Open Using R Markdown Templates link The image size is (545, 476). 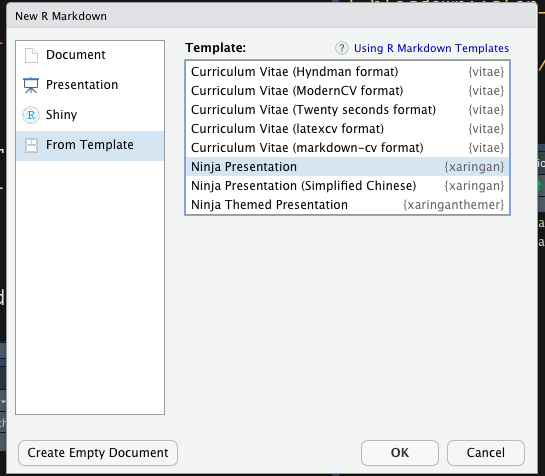[x=431, y=48]
